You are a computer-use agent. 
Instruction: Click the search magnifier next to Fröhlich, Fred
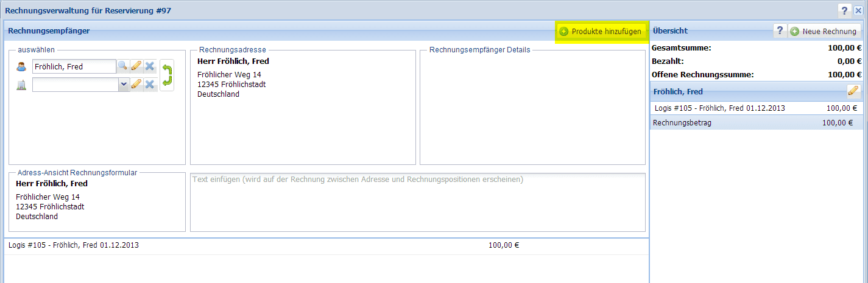click(x=122, y=66)
